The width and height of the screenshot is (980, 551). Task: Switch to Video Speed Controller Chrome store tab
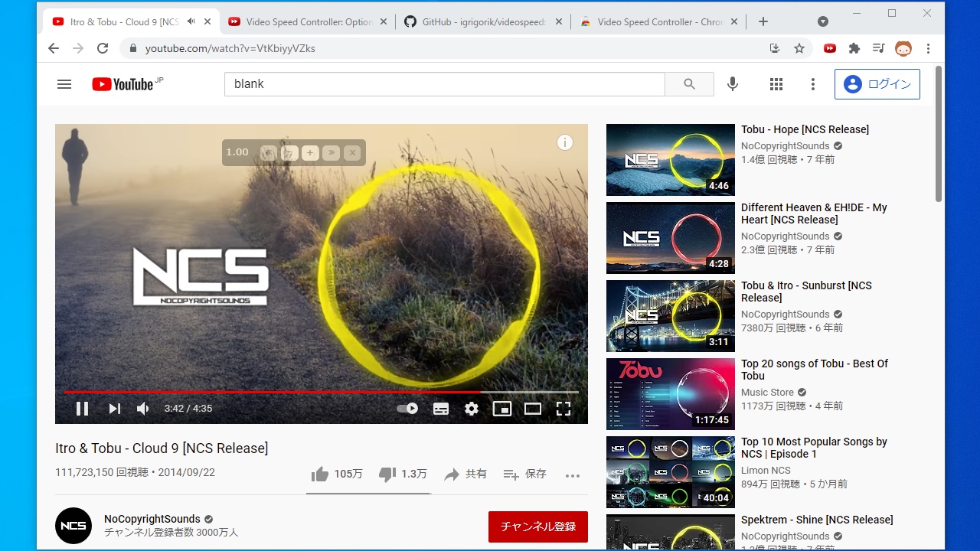point(658,22)
